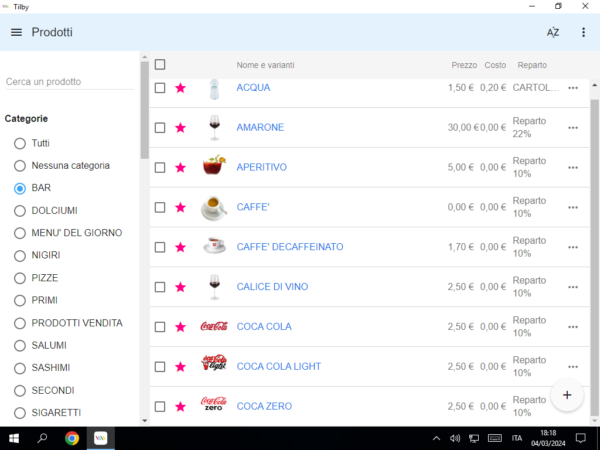Click the add product plus button
The height and width of the screenshot is (450, 600).
[x=567, y=395]
